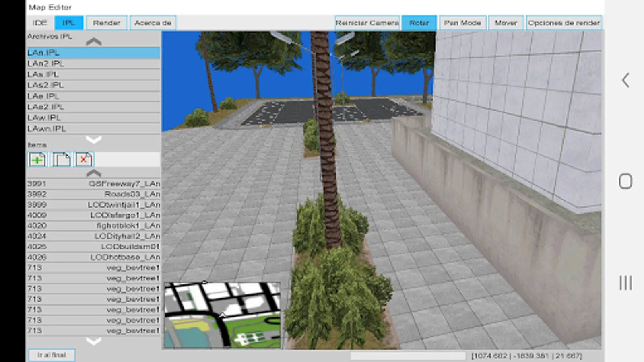Select LAn.IPL in the file list
Image resolution: width=644 pixels, height=362 pixels.
93,53
